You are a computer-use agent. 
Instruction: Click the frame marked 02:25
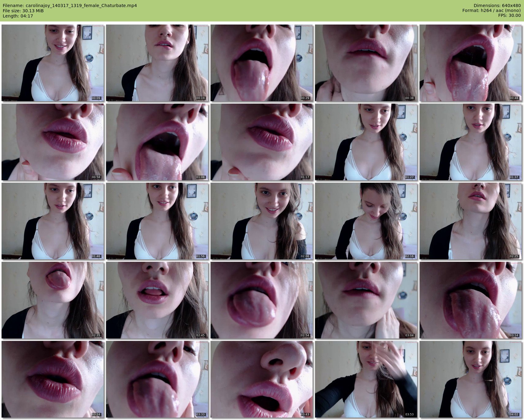pos(471,221)
